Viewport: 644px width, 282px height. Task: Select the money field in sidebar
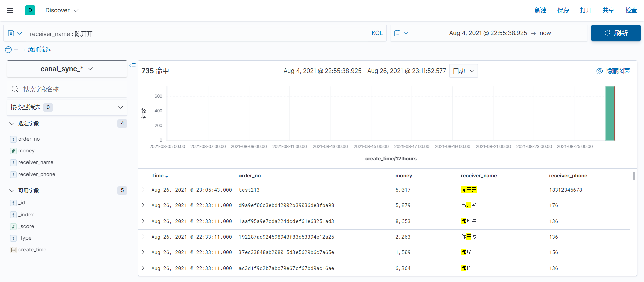[26, 151]
